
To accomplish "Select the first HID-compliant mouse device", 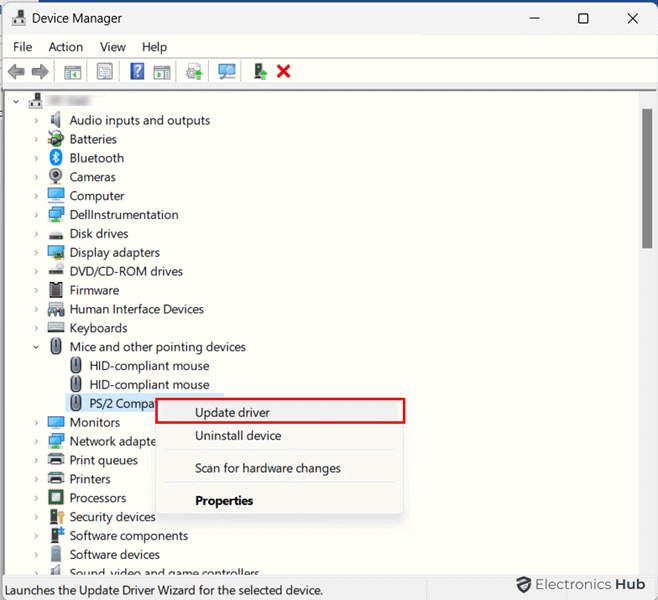I will [x=149, y=366].
